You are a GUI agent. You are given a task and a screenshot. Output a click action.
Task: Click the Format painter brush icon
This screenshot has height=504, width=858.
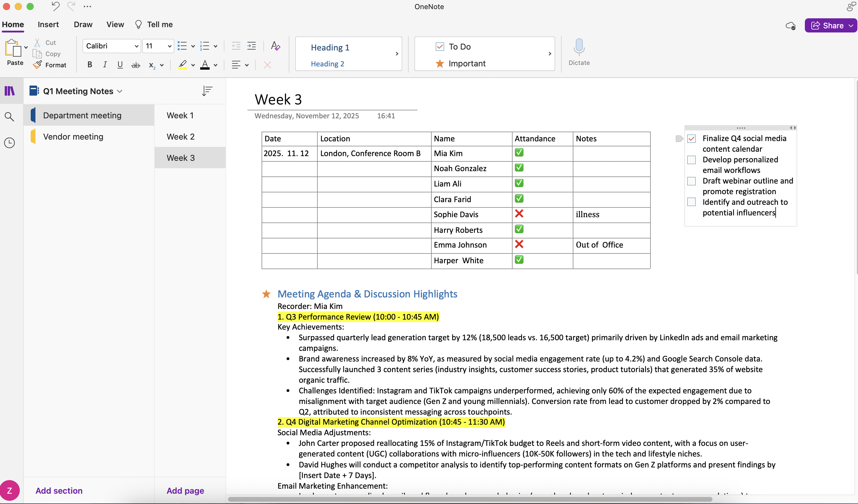[x=37, y=65]
